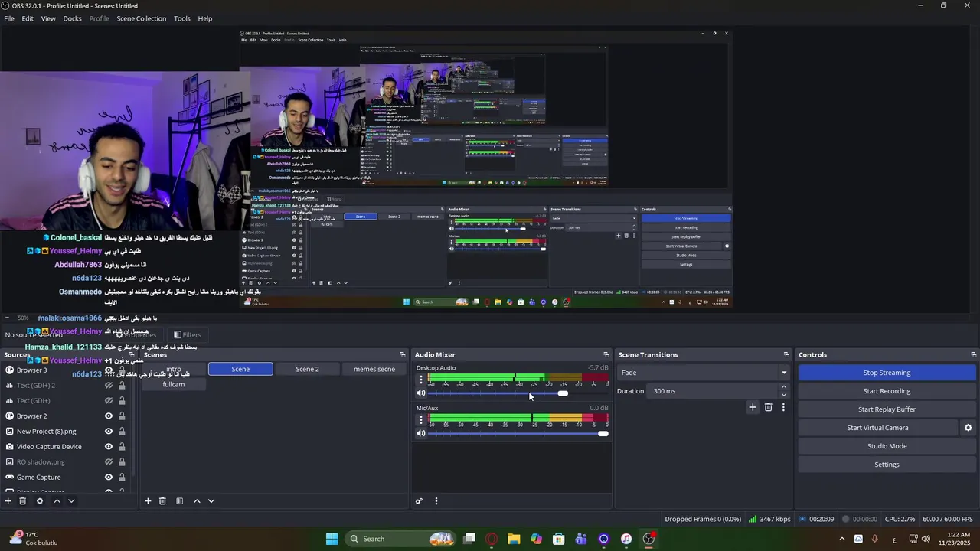Image resolution: width=980 pixels, height=551 pixels.
Task: Open source properties gear in Sources toolbar
Action: point(40,501)
